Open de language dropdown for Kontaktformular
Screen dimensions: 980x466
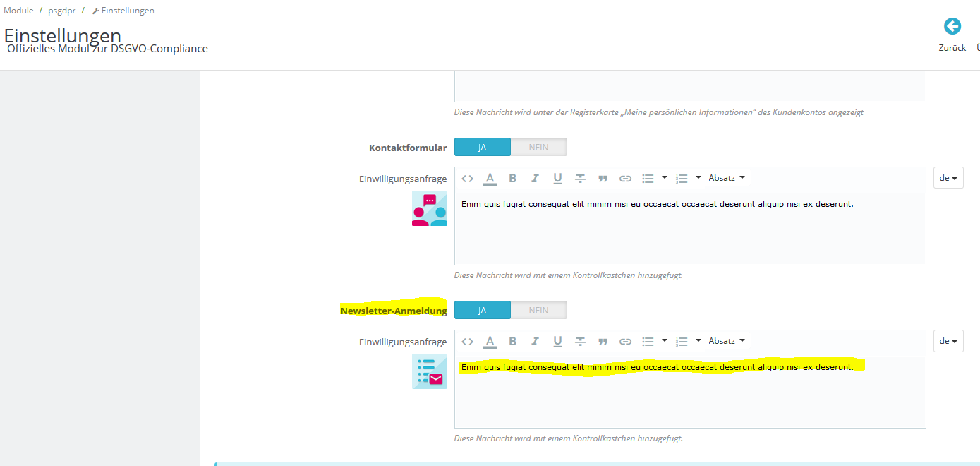tap(948, 178)
